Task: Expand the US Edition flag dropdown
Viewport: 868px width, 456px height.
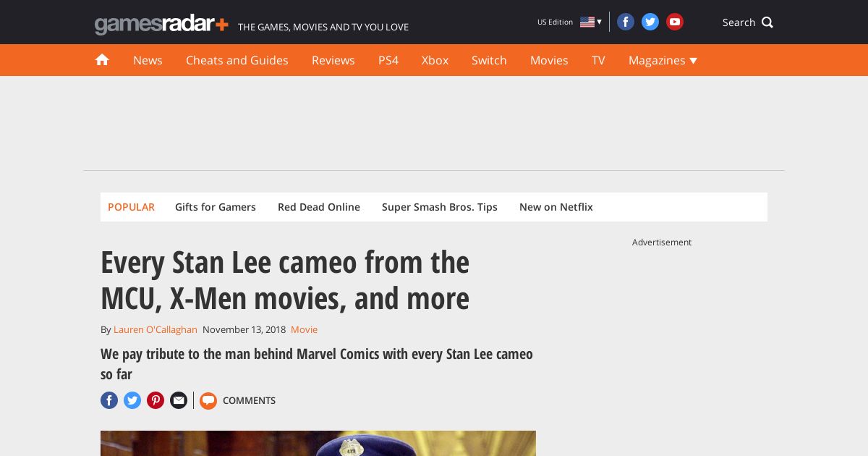Action: click(590, 22)
